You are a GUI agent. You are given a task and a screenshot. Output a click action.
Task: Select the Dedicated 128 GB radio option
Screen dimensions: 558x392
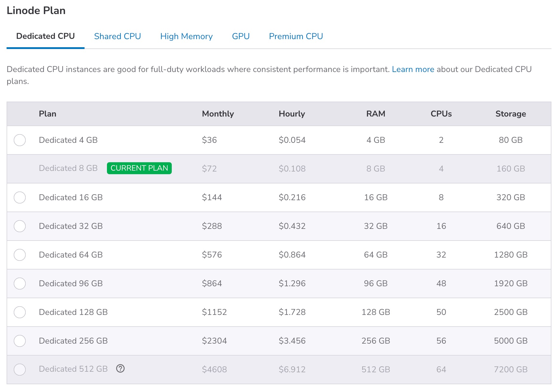click(x=20, y=312)
